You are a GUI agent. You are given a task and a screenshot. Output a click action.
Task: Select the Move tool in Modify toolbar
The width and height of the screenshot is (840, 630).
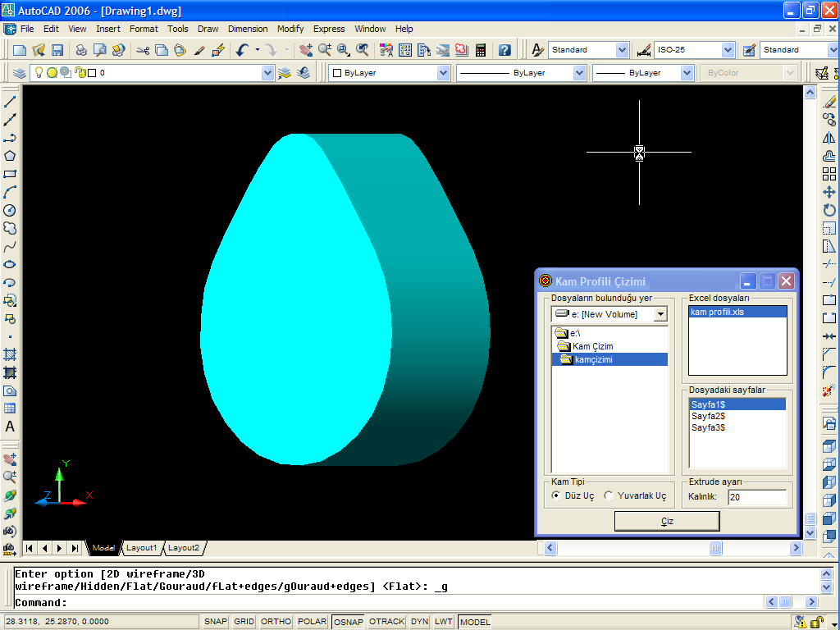(829, 192)
